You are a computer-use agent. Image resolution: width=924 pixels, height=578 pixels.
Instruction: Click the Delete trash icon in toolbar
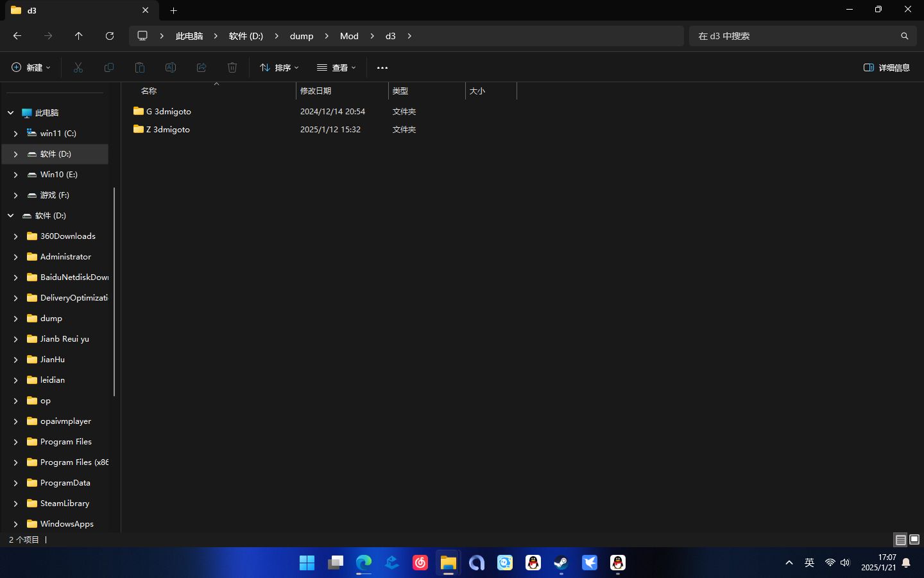point(232,67)
